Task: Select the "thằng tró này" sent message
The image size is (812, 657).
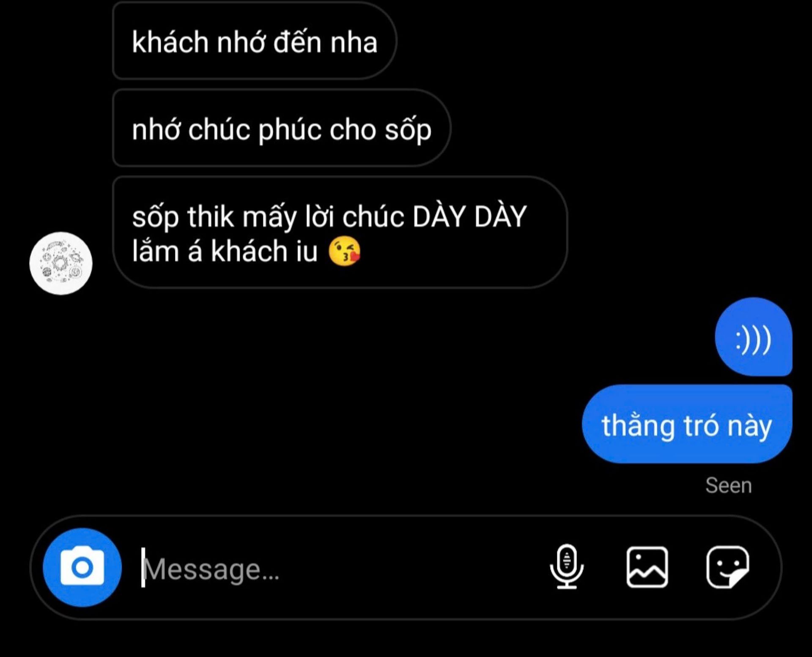Action: (687, 424)
